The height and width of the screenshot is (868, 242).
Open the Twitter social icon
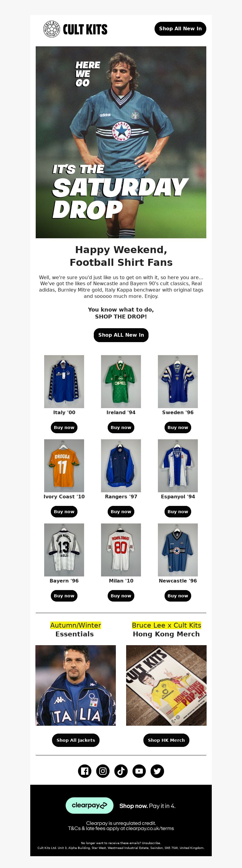[157, 771]
